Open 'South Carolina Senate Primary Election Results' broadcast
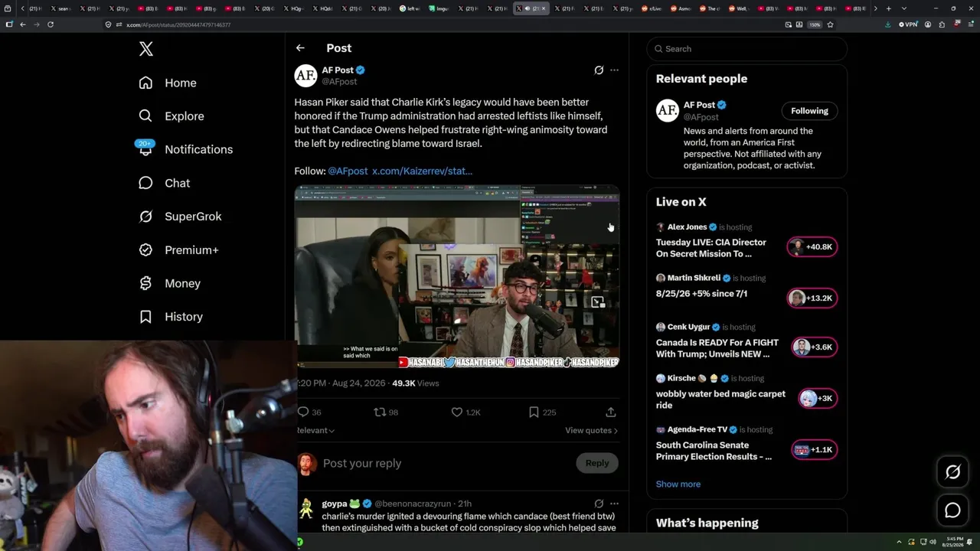This screenshot has width=980, height=551. [714, 451]
